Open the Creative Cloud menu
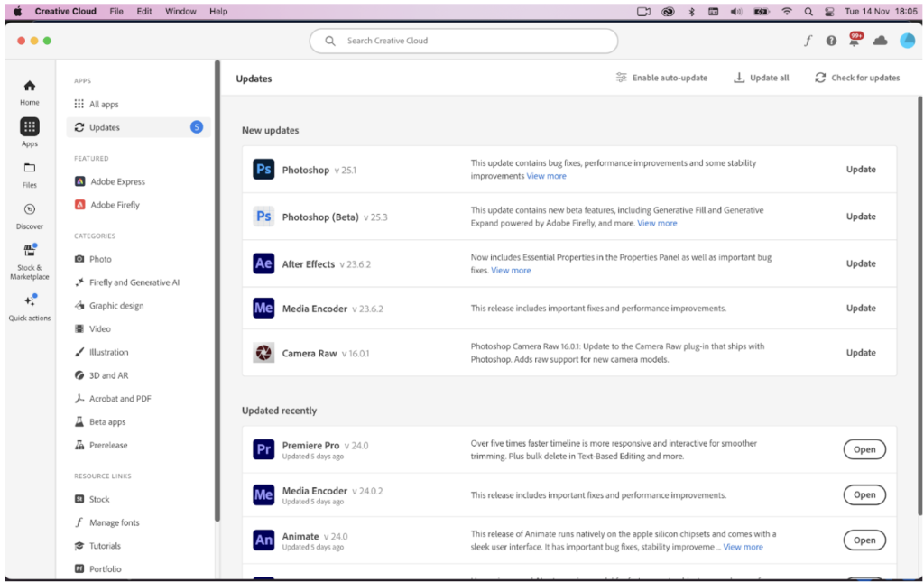The height and width of the screenshot is (582, 924). click(x=65, y=11)
